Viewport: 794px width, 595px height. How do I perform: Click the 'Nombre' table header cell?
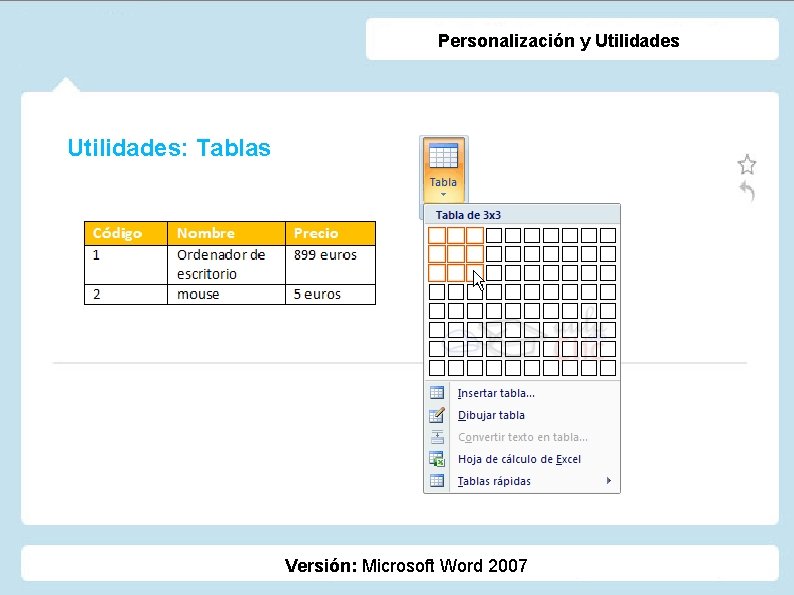coord(226,233)
